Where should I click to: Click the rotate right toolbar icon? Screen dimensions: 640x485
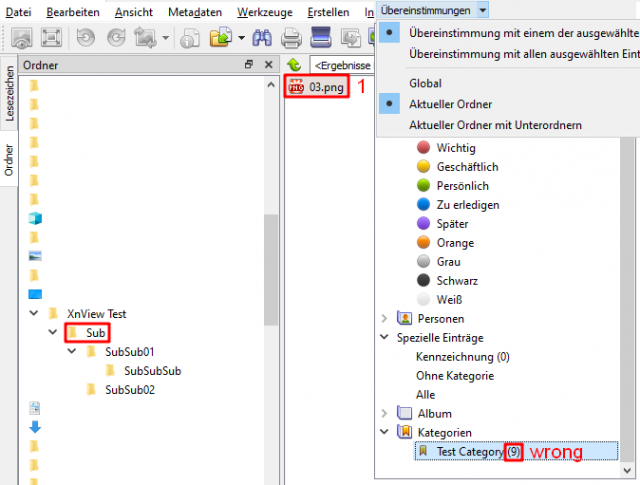pos(116,38)
